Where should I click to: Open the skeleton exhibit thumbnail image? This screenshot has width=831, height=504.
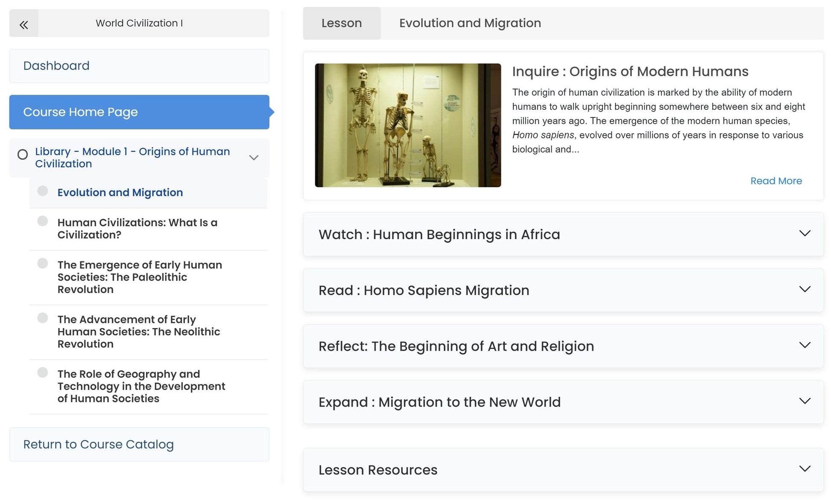408,125
